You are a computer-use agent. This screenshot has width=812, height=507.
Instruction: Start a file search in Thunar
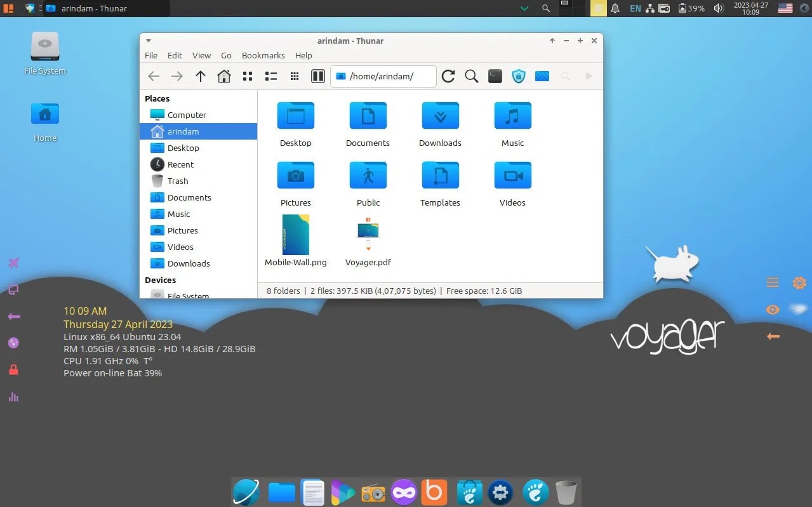click(471, 76)
